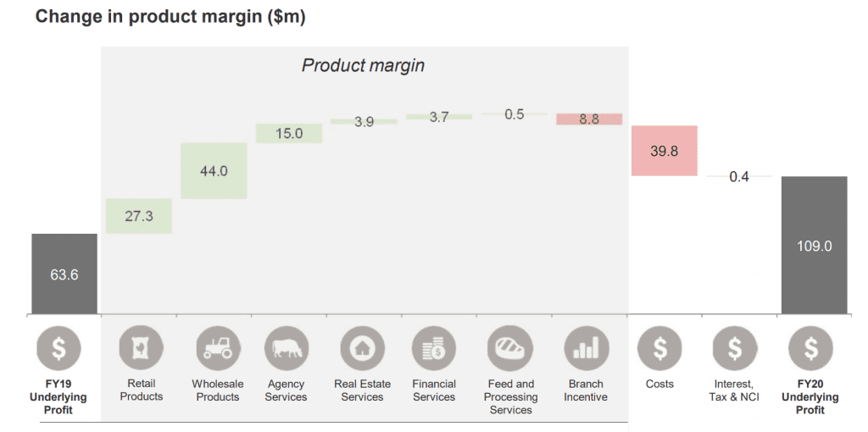Click the Change in product margin title
Image resolution: width=868 pixels, height=432 pixels.
point(170,16)
